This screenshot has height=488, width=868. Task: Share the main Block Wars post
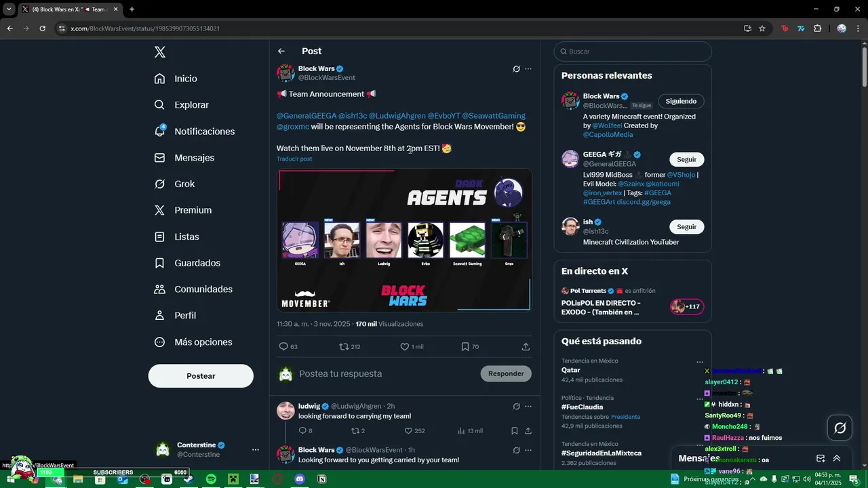point(526,346)
